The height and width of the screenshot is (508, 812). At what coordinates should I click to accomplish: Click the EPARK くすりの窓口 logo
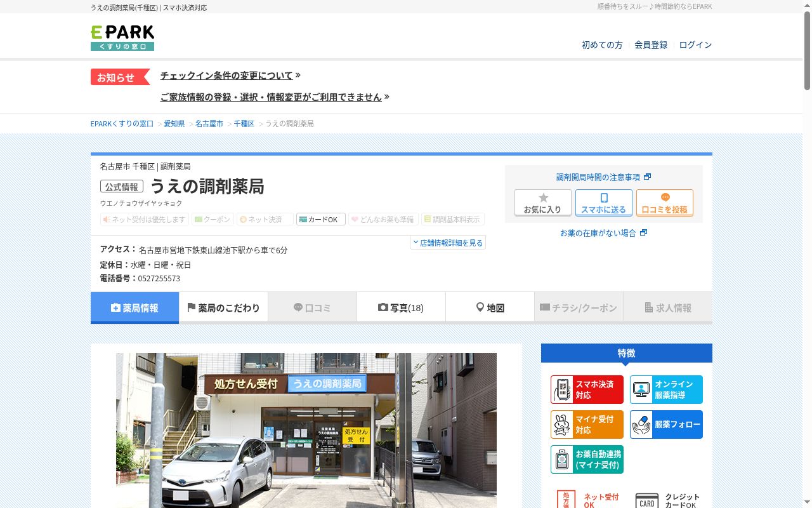pos(122,37)
